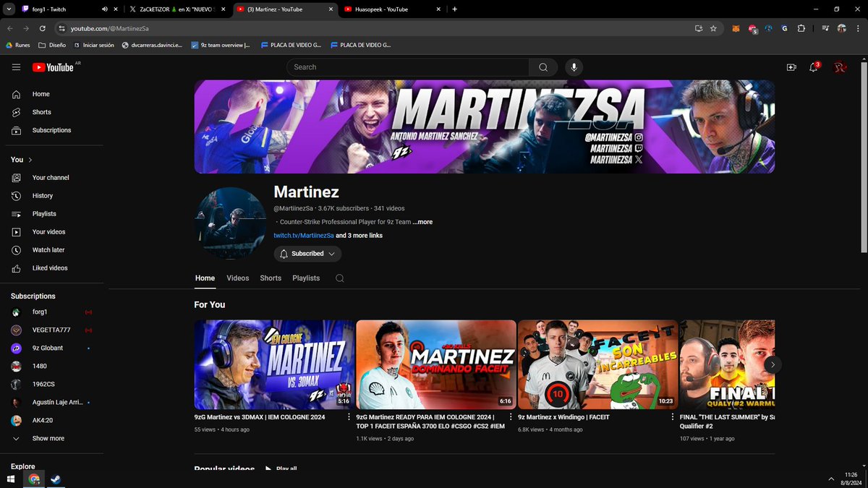The image size is (868, 488).
Task: Show hidden system tray icons
Action: pyautogui.click(x=831, y=479)
